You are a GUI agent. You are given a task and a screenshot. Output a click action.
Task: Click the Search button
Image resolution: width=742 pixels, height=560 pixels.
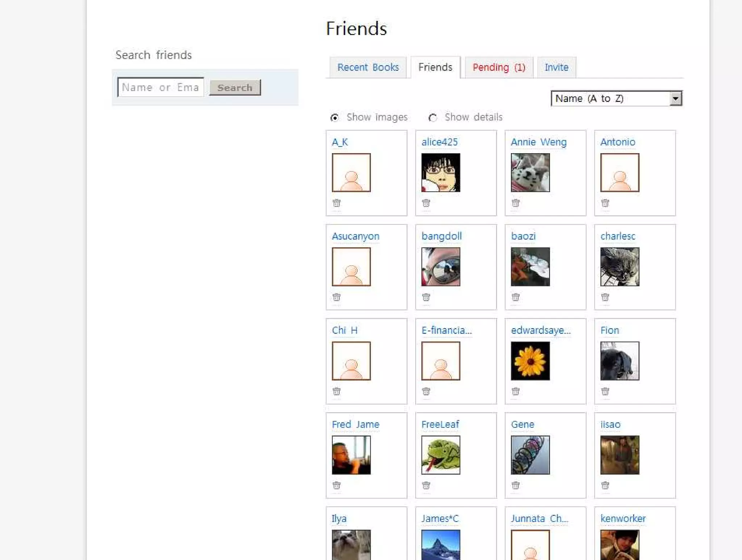(235, 88)
